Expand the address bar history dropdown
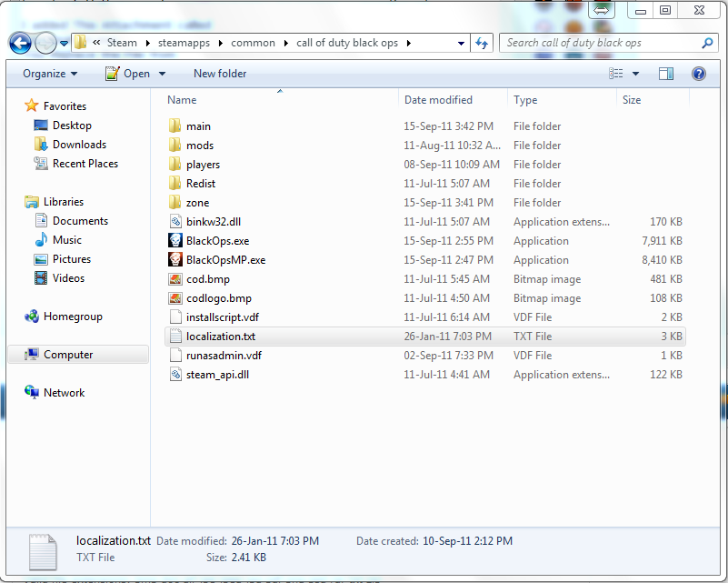The height and width of the screenshot is (583, 728). tap(461, 44)
